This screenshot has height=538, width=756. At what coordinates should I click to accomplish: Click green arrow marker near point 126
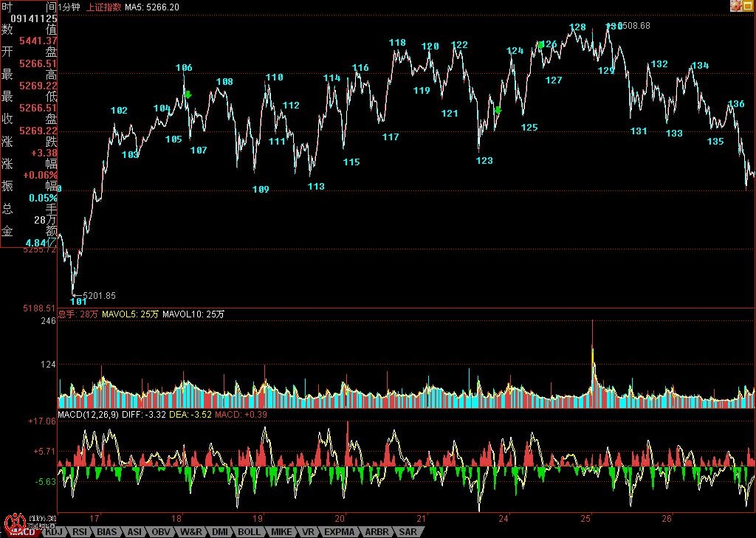(542, 45)
